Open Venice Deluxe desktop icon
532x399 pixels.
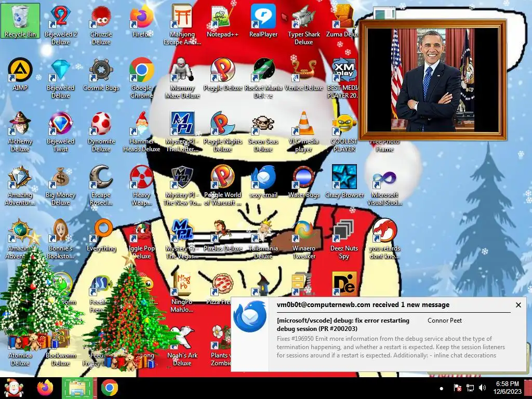(303, 74)
